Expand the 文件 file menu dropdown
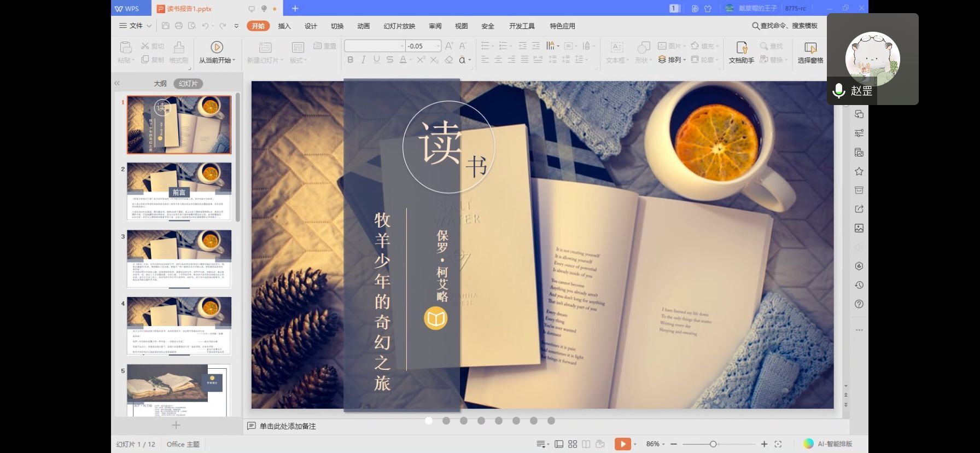 click(136, 26)
